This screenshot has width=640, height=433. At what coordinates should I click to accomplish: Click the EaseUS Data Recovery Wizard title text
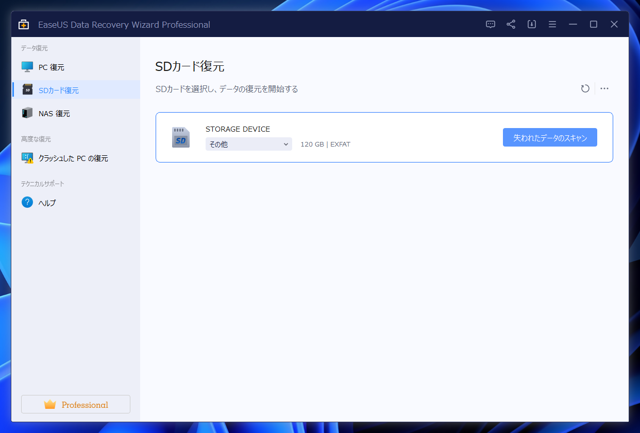tap(124, 24)
